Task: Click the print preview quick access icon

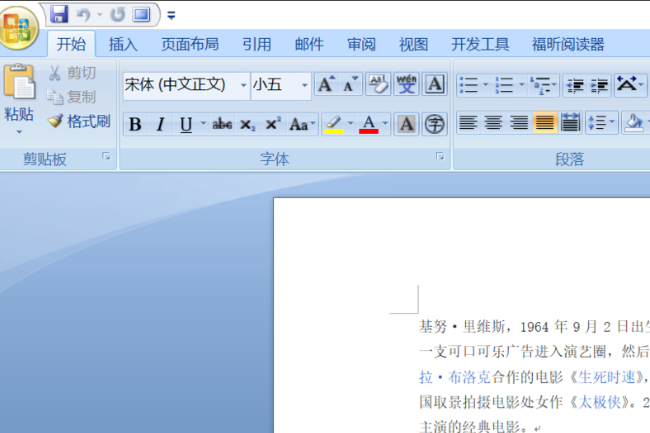Action: (141, 15)
